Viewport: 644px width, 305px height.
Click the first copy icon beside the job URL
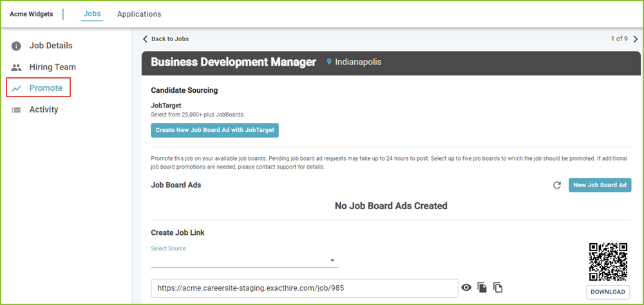482,288
